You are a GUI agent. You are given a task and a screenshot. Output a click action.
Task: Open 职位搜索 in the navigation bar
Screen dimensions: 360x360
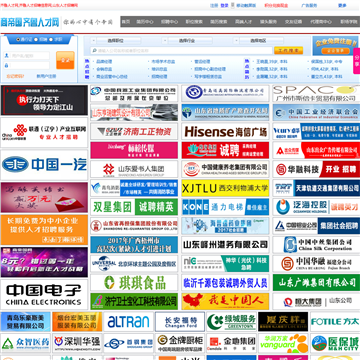coord(194,22)
